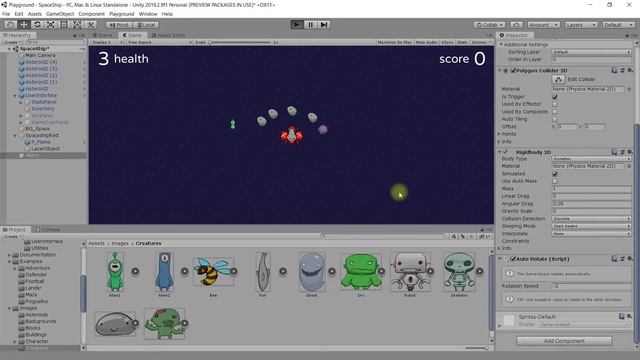Toggle Local handle rotation button
The image size is (640, 360).
145,25
